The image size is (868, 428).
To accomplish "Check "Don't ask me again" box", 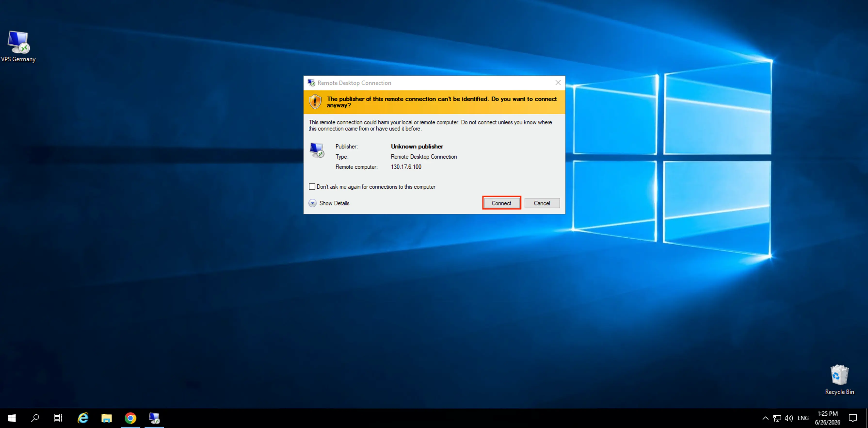I will (x=312, y=187).
